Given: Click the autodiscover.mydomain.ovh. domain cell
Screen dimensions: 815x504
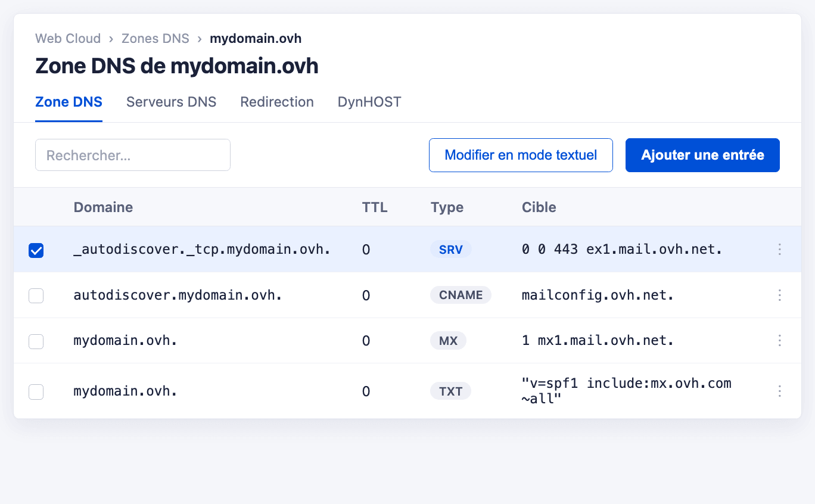Looking at the screenshot, I should [178, 295].
